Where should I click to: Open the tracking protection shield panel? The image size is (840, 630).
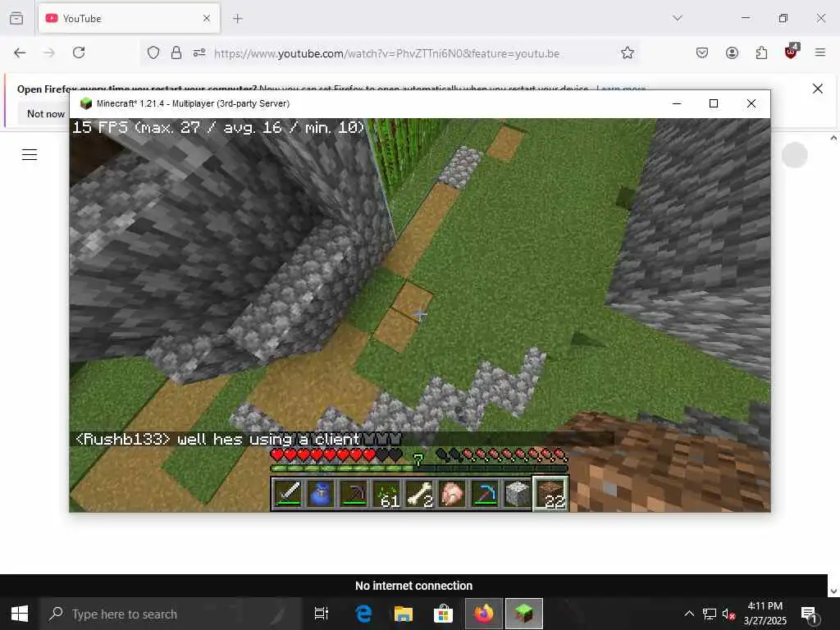[x=153, y=52]
